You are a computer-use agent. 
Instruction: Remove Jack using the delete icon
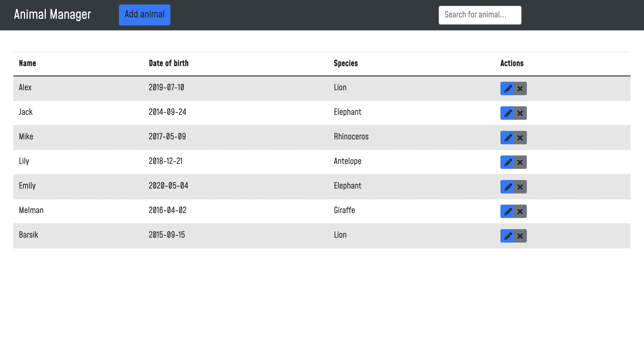pos(520,113)
